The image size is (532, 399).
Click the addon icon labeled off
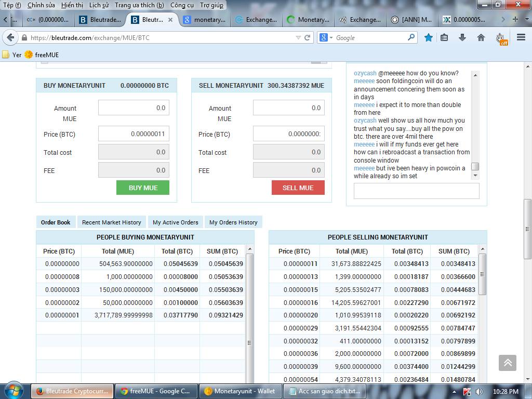[x=501, y=38]
